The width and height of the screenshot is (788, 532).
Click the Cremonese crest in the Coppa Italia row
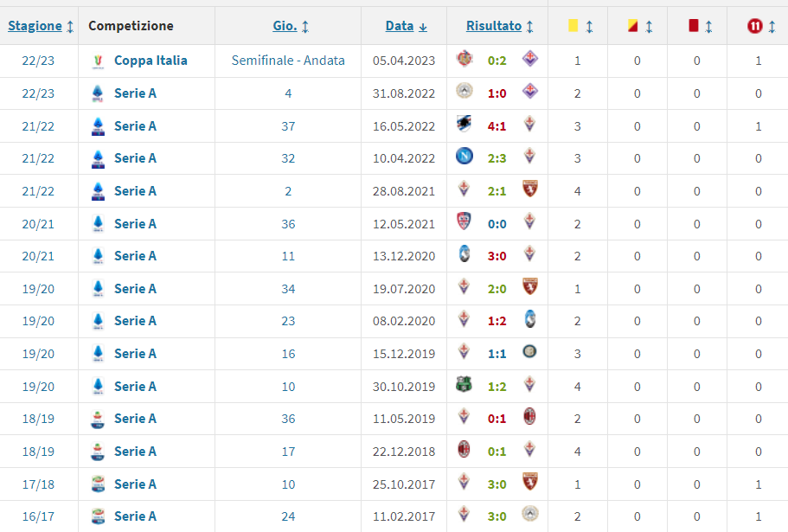[464, 60]
